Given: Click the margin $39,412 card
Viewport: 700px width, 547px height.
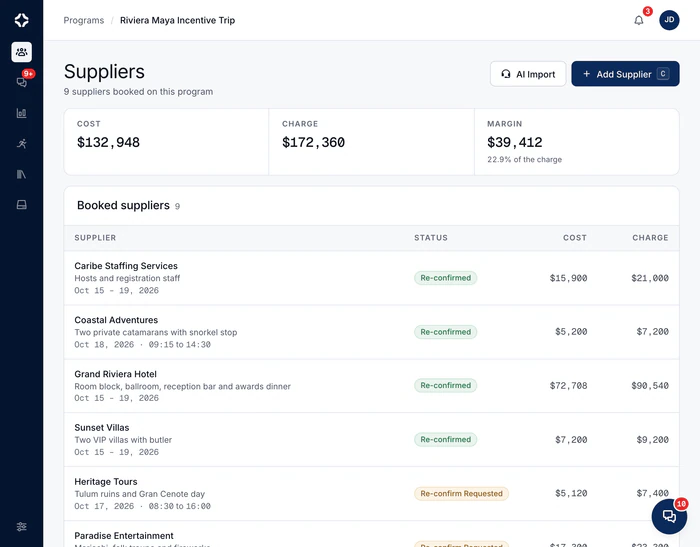Looking at the screenshot, I should 577,142.
